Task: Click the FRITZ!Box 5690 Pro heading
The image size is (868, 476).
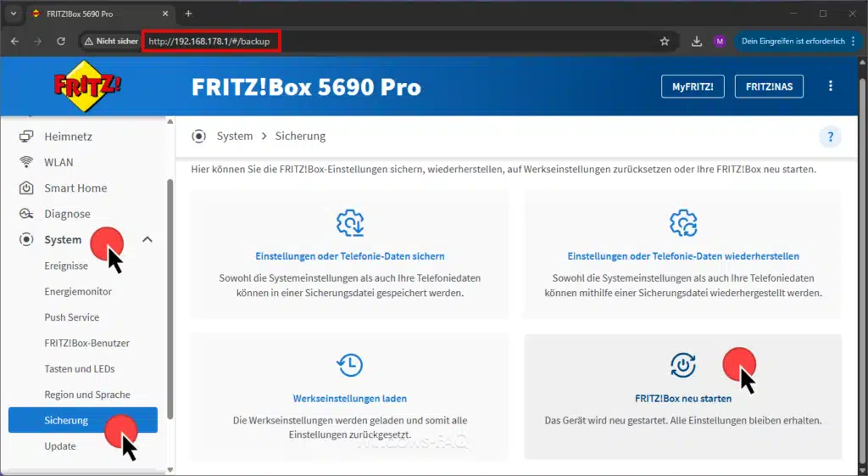Action: pyautogui.click(x=306, y=87)
